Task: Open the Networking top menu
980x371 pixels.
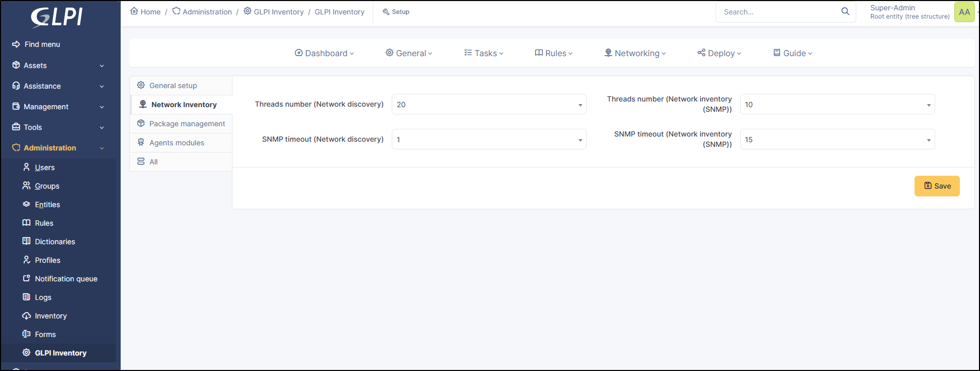Action: tap(635, 53)
